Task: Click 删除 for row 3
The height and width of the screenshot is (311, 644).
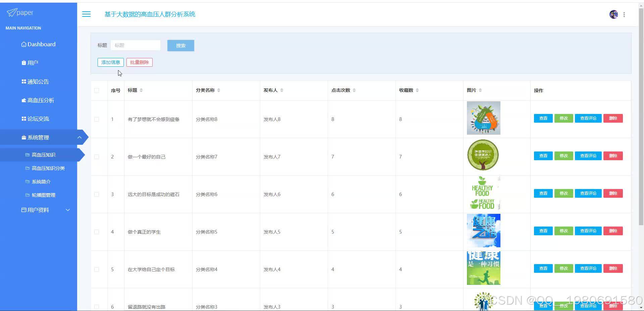Action: coord(613,193)
